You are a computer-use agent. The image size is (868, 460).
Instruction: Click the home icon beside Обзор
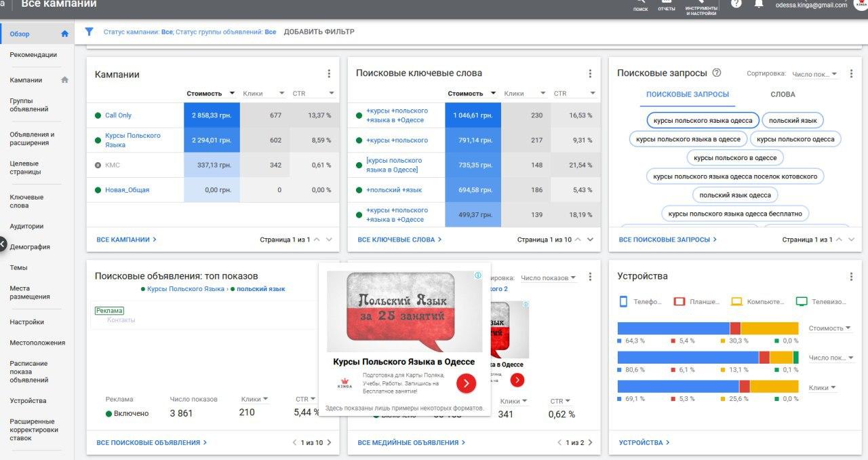coord(65,33)
